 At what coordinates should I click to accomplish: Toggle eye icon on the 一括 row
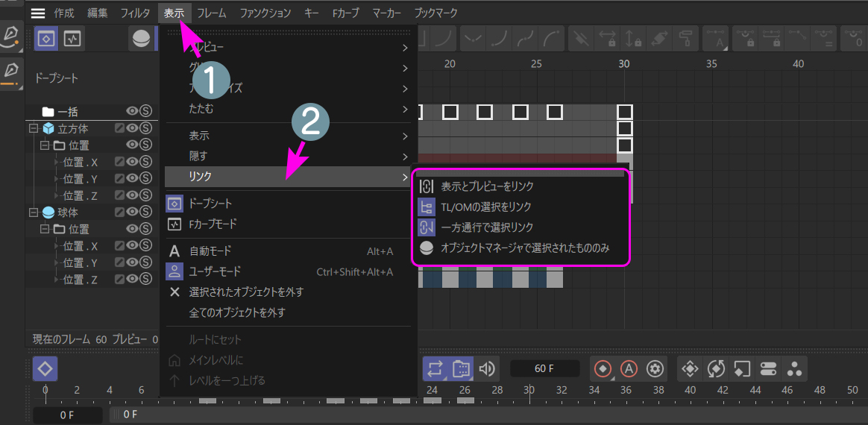tap(132, 111)
